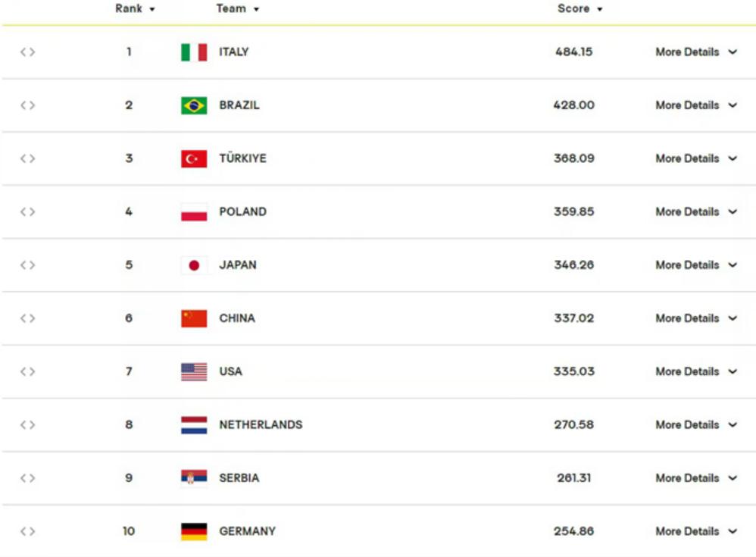756x557 pixels.
Task: Click the Brazil score 428.00
Action: 573,105
